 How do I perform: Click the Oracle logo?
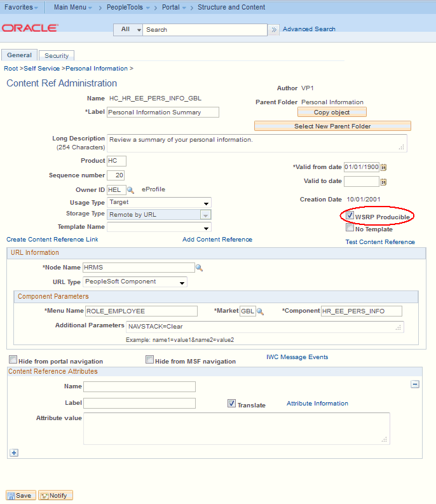30,28
